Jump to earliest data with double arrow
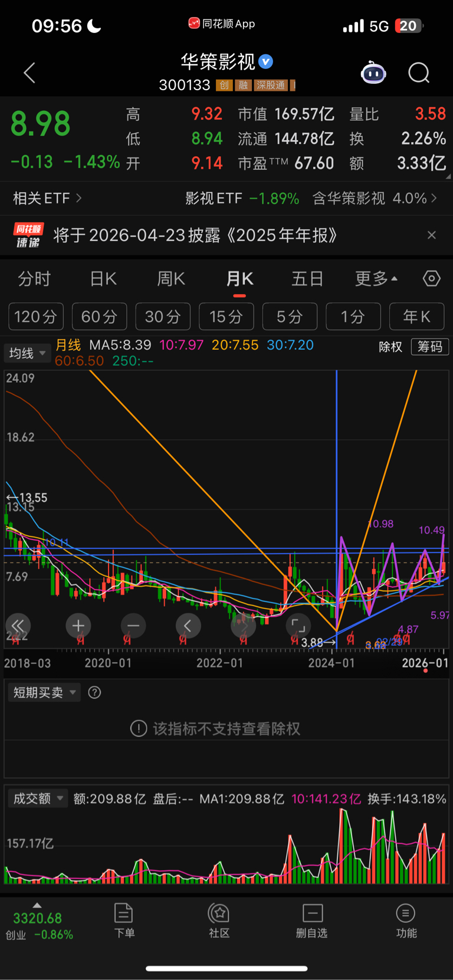This screenshot has height=980, width=453. click(x=18, y=626)
